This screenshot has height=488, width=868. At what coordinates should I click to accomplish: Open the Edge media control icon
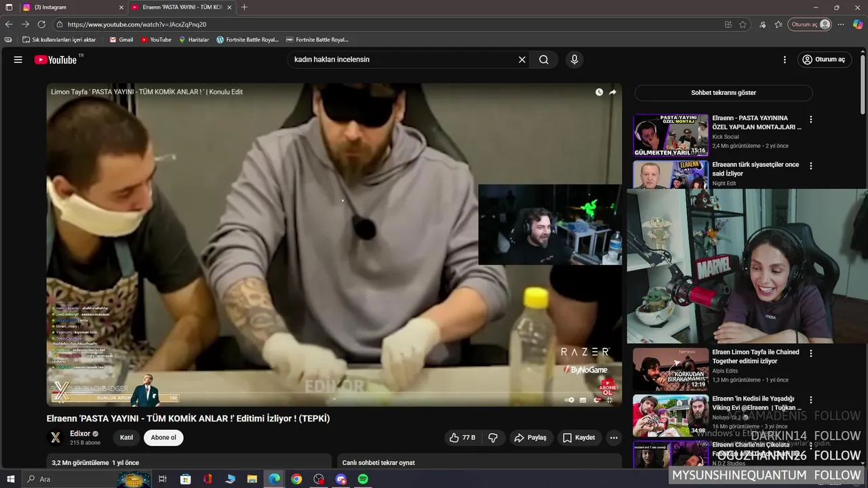(x=763, y=24)
